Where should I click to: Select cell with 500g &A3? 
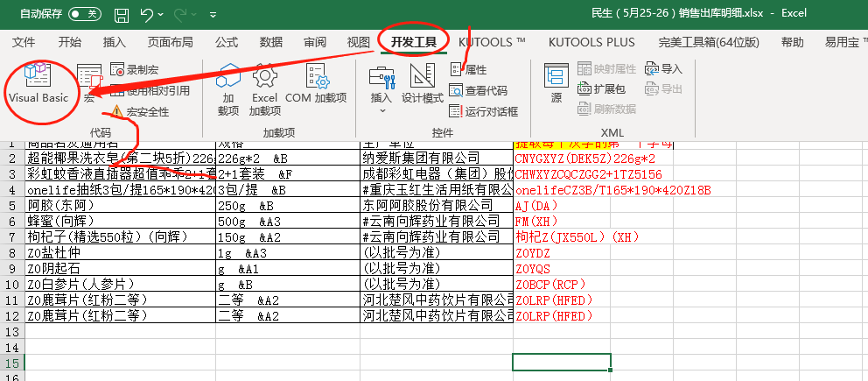tap(288, 222)
